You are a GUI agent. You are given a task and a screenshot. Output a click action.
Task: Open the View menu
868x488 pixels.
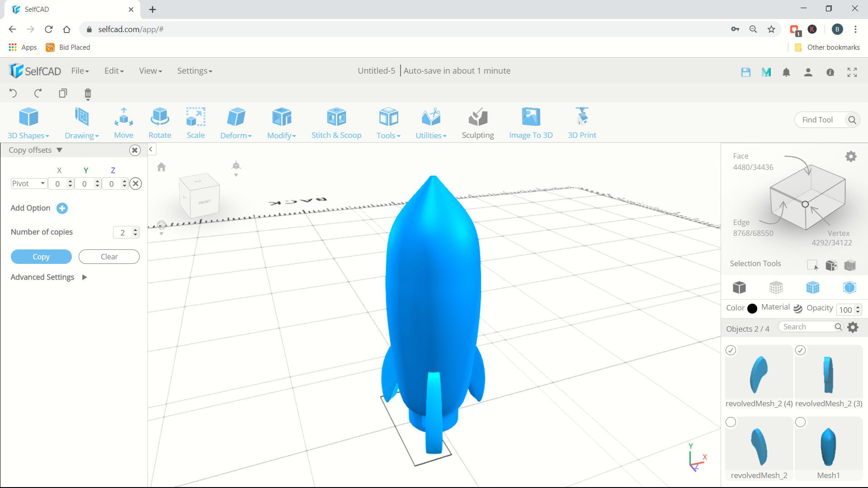pos(149,70)
